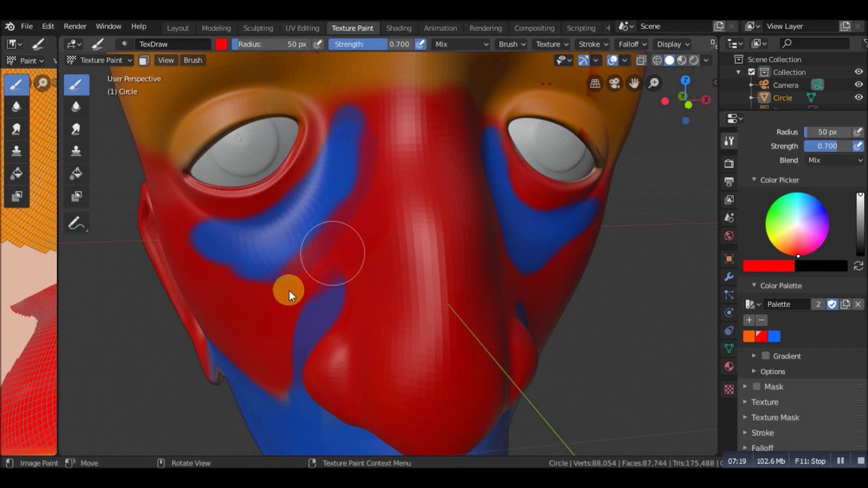The width and height of the screenshot is (868, 488).
Task: Select the Soften tool in the 3D viewport toolbar
Action: click(x=76, y=107)
